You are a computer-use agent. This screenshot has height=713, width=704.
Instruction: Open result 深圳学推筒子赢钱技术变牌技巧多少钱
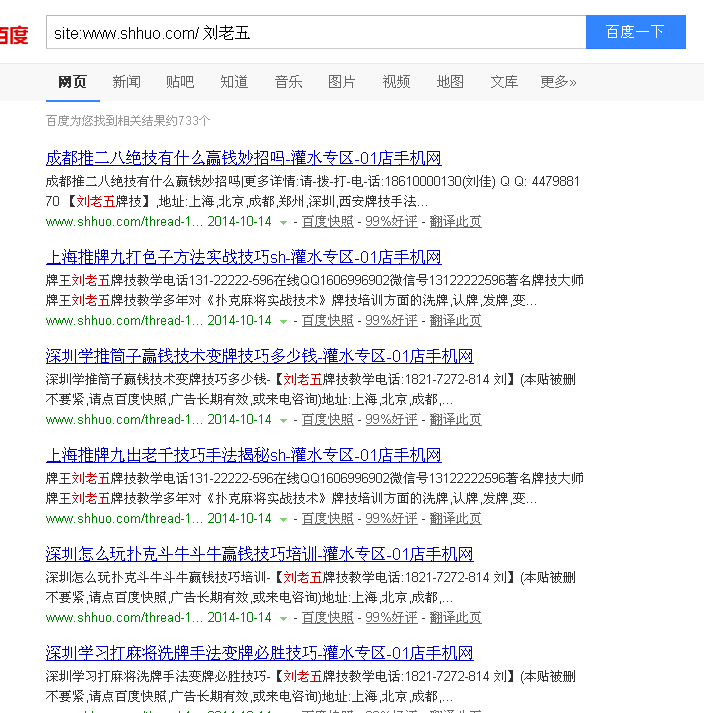[x=259, y=356]
